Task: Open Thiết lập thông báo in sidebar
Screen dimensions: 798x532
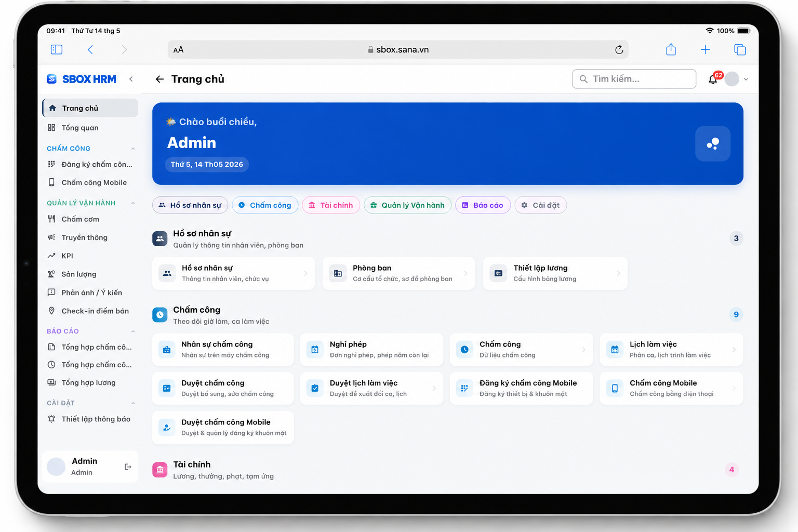Action: (90, 419)
